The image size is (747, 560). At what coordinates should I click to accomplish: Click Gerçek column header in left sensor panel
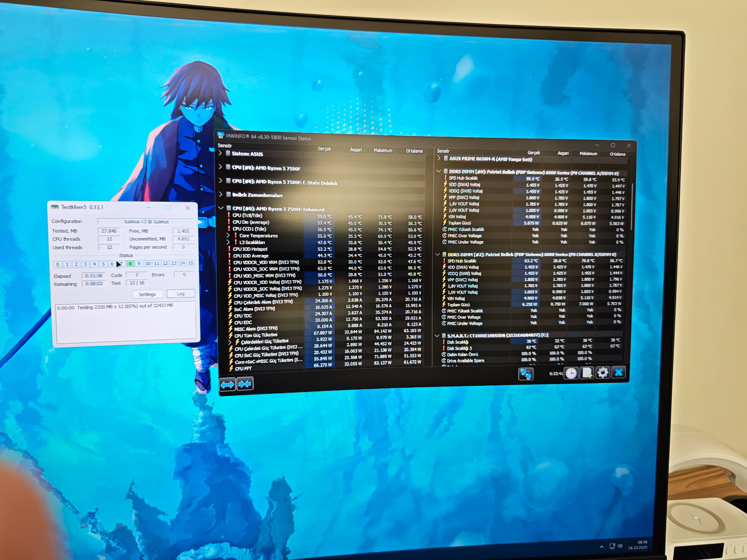(324, 149)
